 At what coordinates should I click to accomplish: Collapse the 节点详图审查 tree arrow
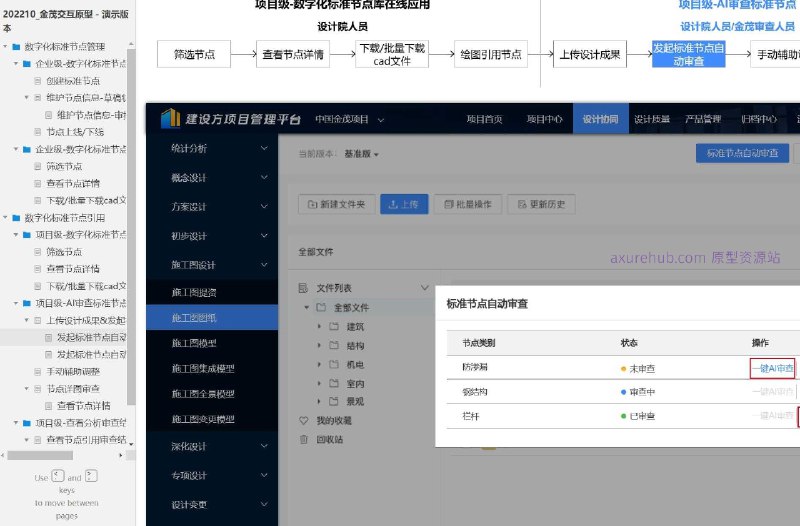point(27,388)
